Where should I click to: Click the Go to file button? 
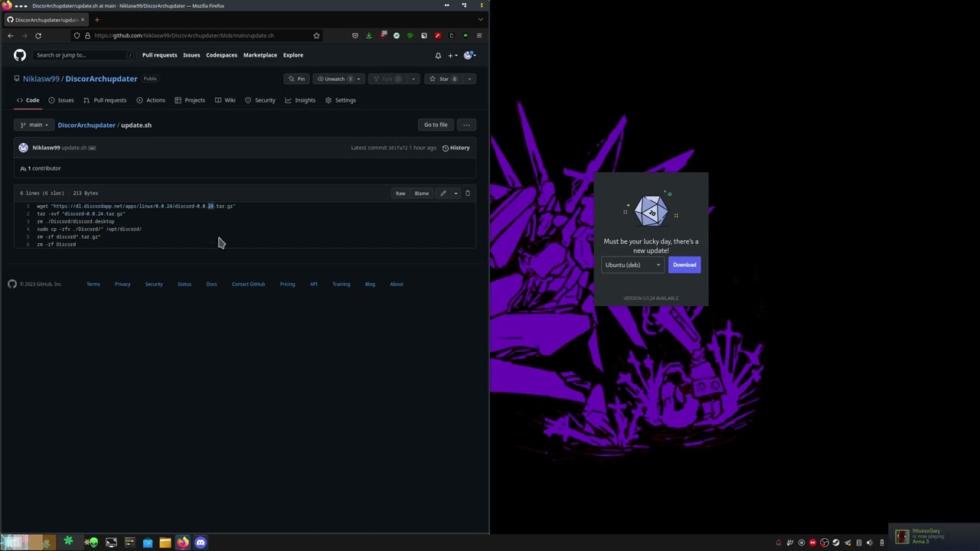point(436,125)
